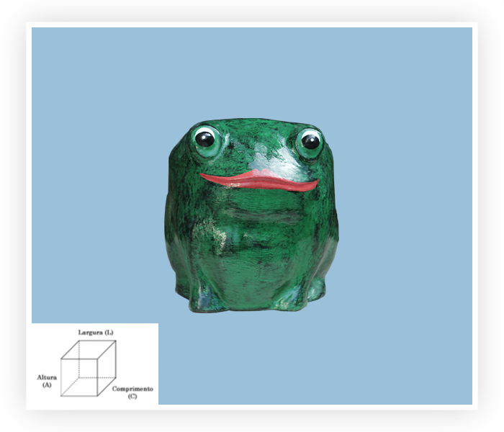
Task: Click the frog's right eye
Action: pyautogui.click(x=310, y=141)
